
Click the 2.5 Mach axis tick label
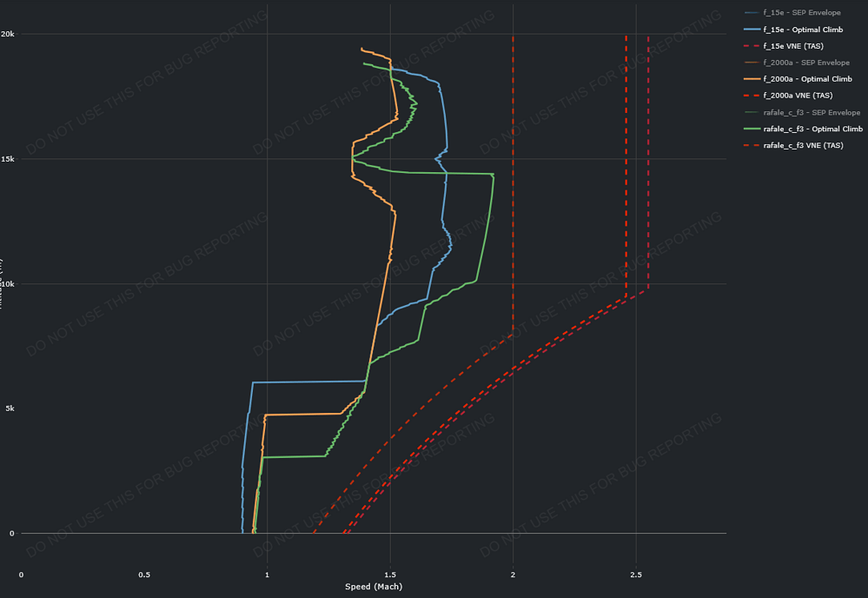[x=636, y=575]
